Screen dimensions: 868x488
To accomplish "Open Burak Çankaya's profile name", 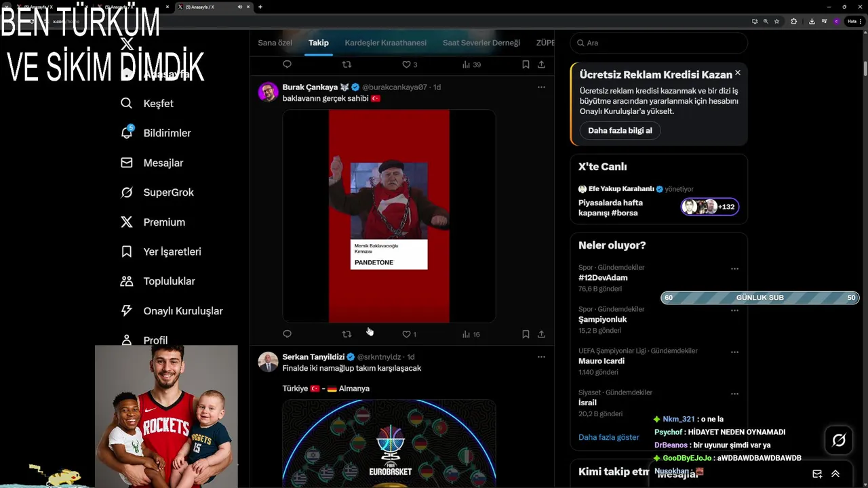I will [x=310, y=87].
